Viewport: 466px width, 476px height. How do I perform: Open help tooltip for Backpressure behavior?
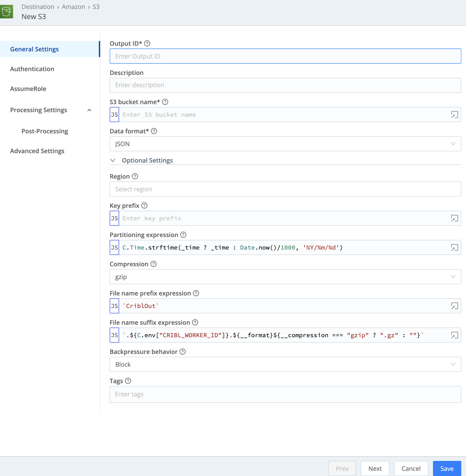183,352
